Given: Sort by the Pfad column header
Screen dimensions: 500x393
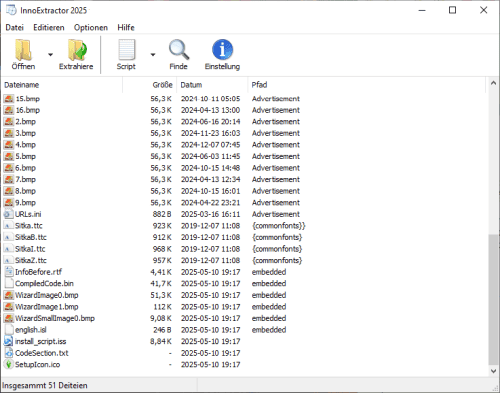Looking at the screenshot, I should pos(366,85).
